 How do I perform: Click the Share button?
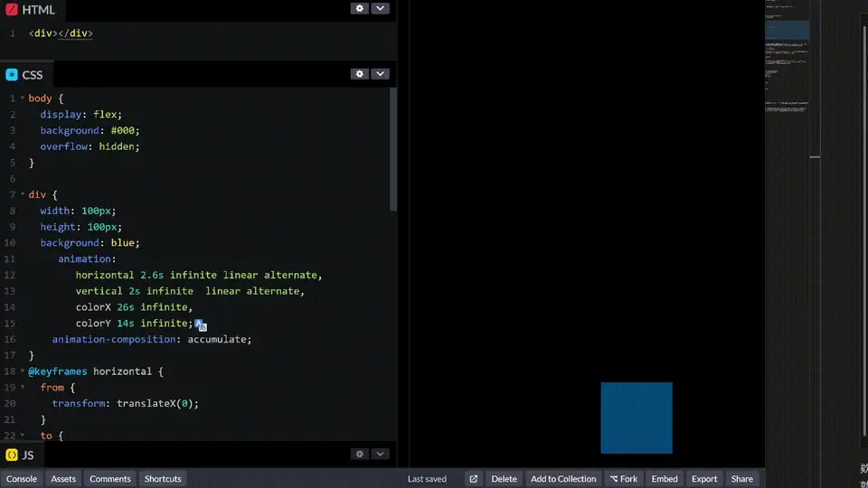tap(741, 479)
